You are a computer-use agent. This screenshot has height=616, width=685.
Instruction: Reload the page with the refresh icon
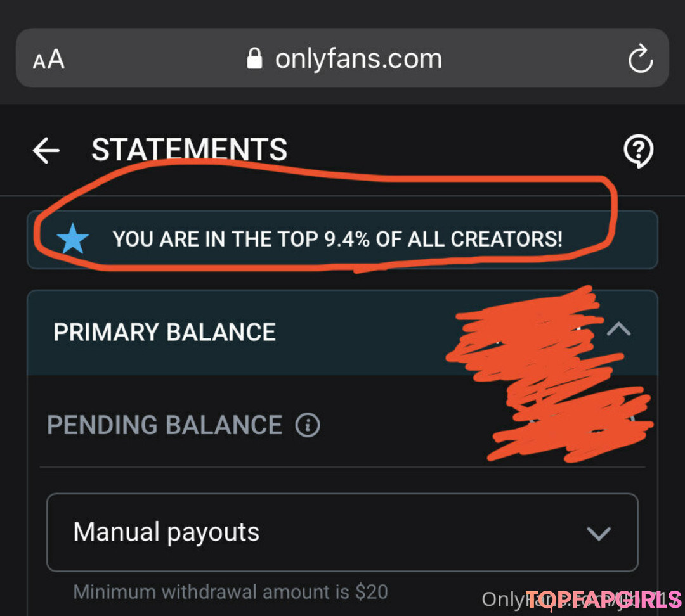(x=640, y=60)
